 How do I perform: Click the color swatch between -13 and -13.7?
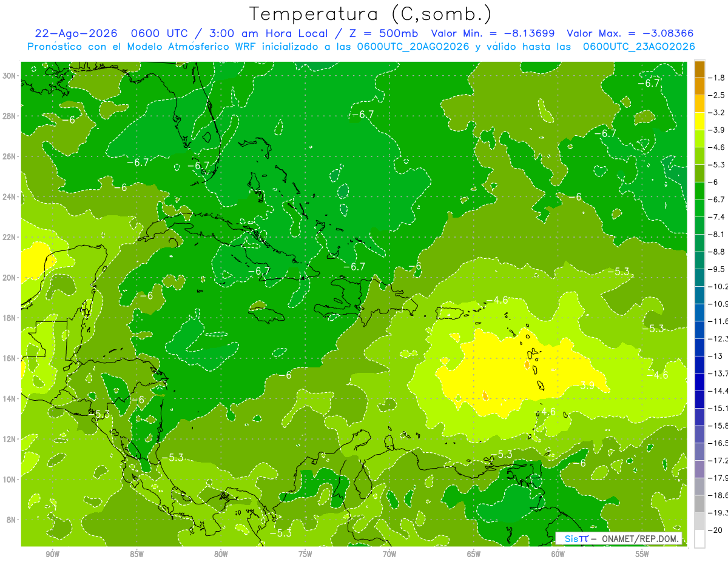pyautogui.click(x=699, y=364)
